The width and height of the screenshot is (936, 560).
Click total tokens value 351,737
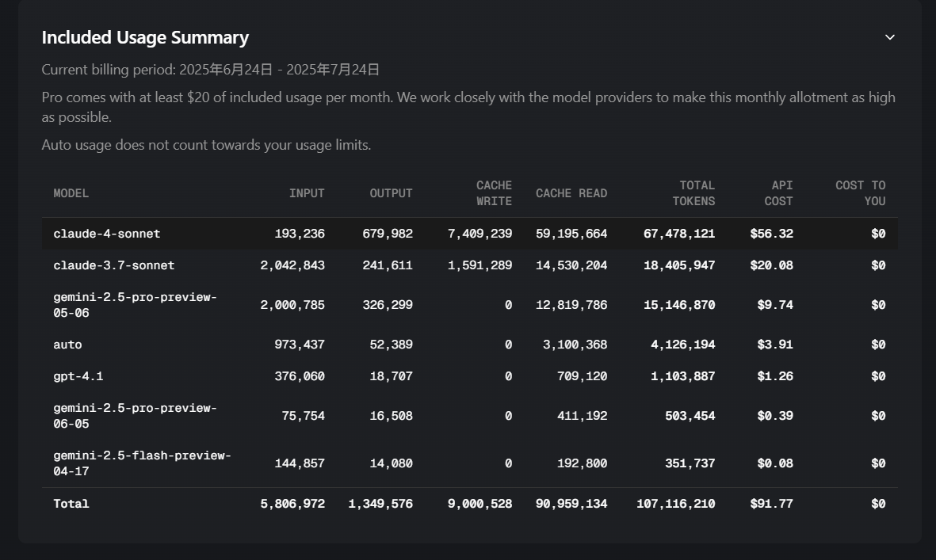(x=690, y=463)
